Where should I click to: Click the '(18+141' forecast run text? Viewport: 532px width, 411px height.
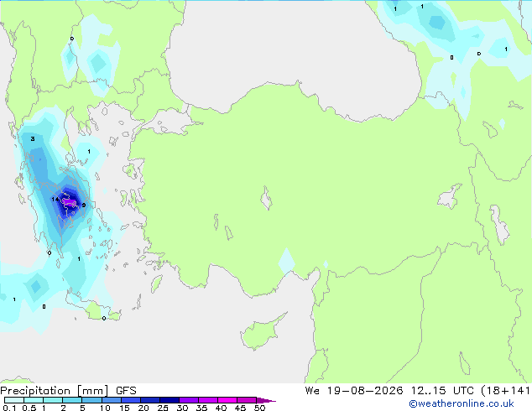click(x=506, y=391)
